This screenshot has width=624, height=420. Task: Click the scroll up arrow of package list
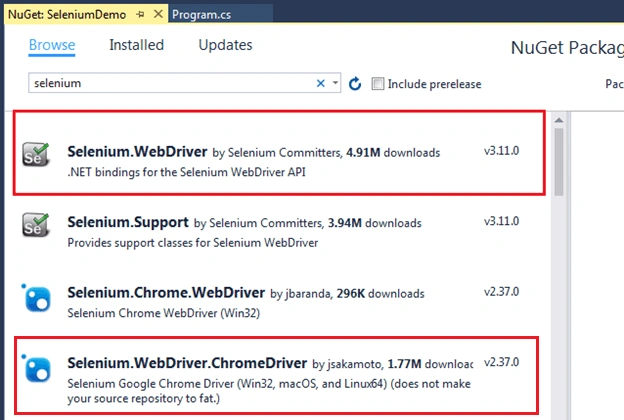(x=559, y=120)
